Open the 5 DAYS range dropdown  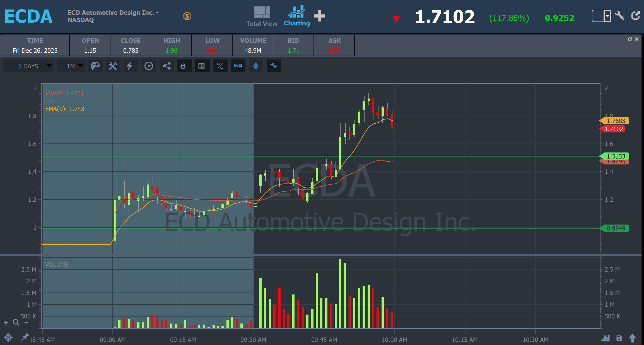pos(28,66)
